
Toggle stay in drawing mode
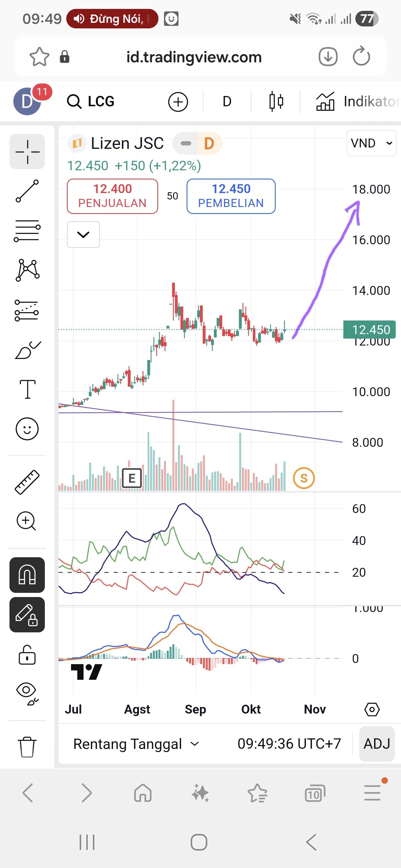pyautogui.click(x=27, y=615)
